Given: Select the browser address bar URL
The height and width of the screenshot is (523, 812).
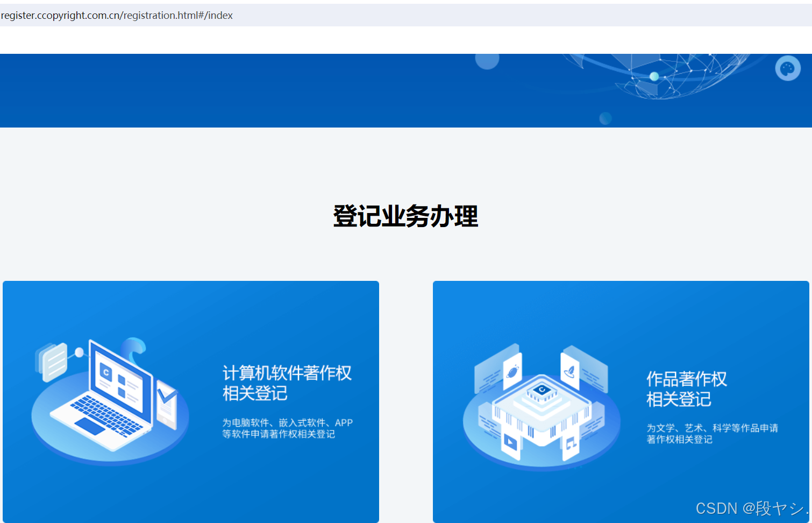Looking at the screenshot, I should click(x=117, y=15).
